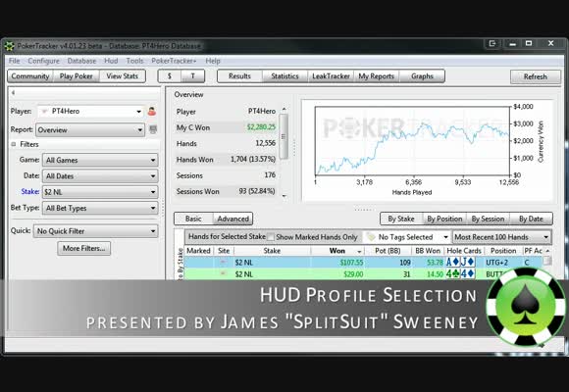Viewport: 569px width, 392px height.
Task: Open Most Recent 100 Hands dropdown
Action: [502, 237]
